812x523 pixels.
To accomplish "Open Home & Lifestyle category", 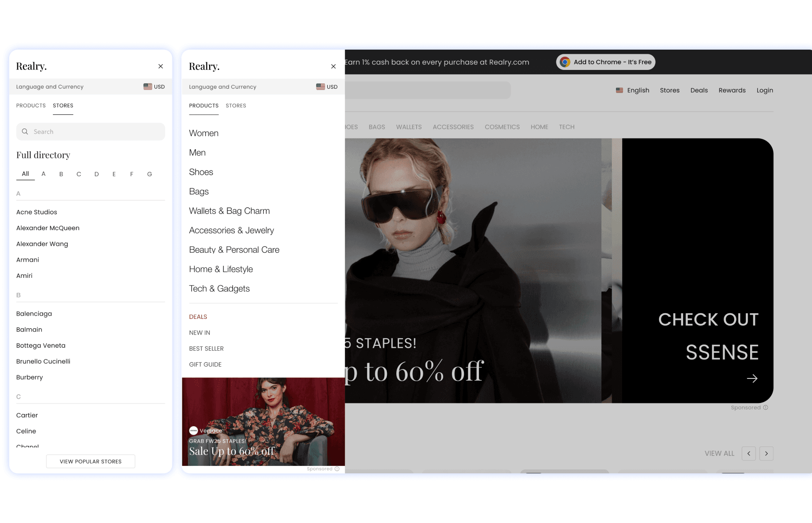I will coord(221,269).
